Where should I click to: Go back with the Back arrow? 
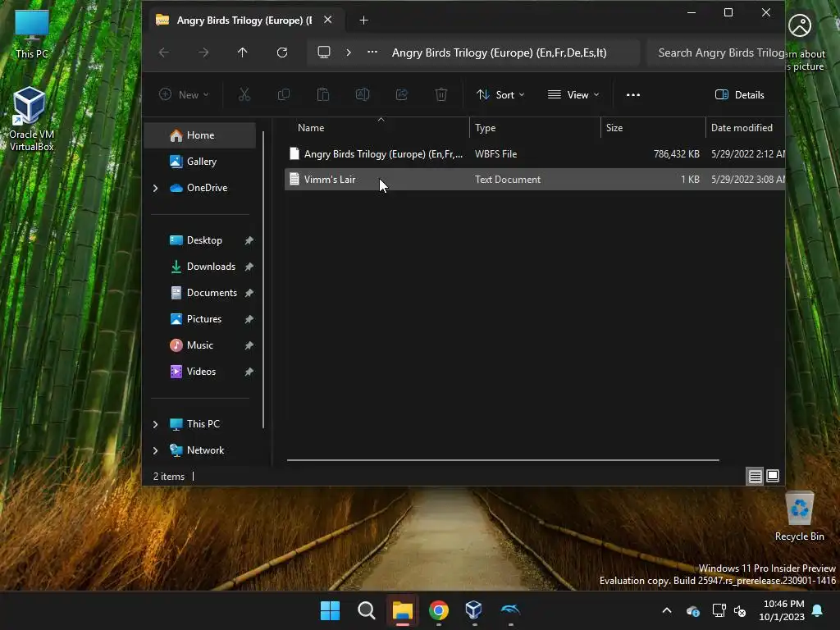pyautogui.click(x=164, y=52)
